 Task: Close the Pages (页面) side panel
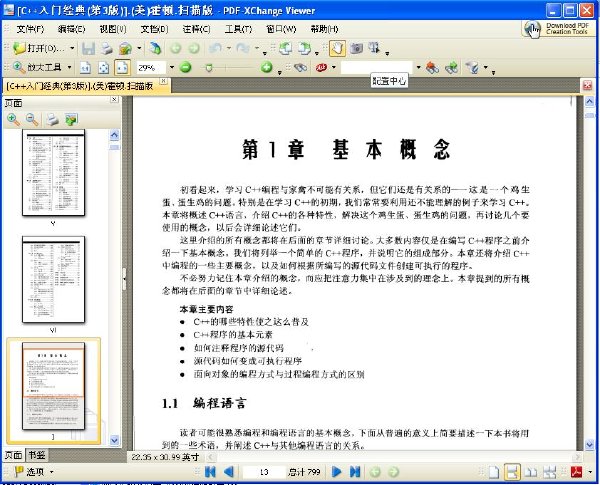point(114,100)
